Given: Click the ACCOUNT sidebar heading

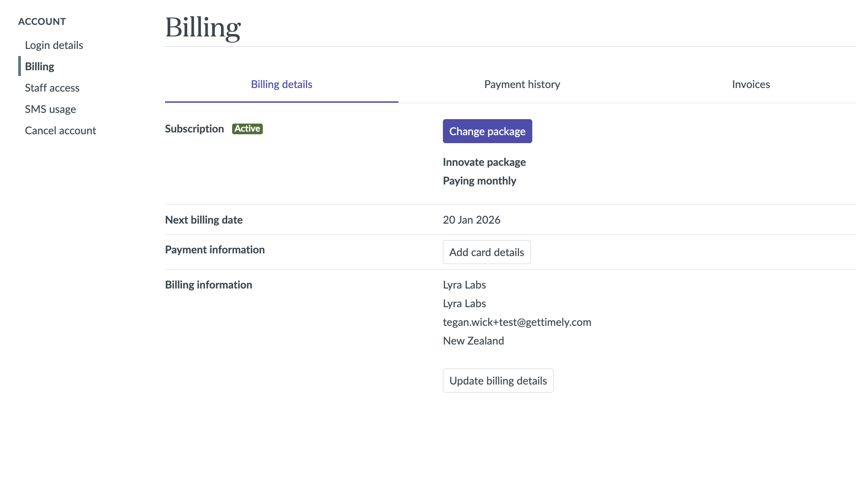Looking at the screenshot, I should [x=42, y=22].
